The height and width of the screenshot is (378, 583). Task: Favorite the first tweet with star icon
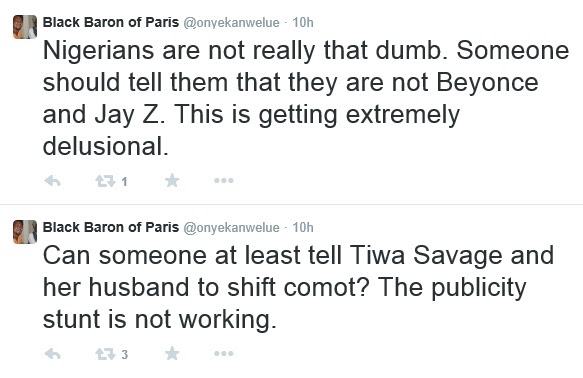[172, 181]
